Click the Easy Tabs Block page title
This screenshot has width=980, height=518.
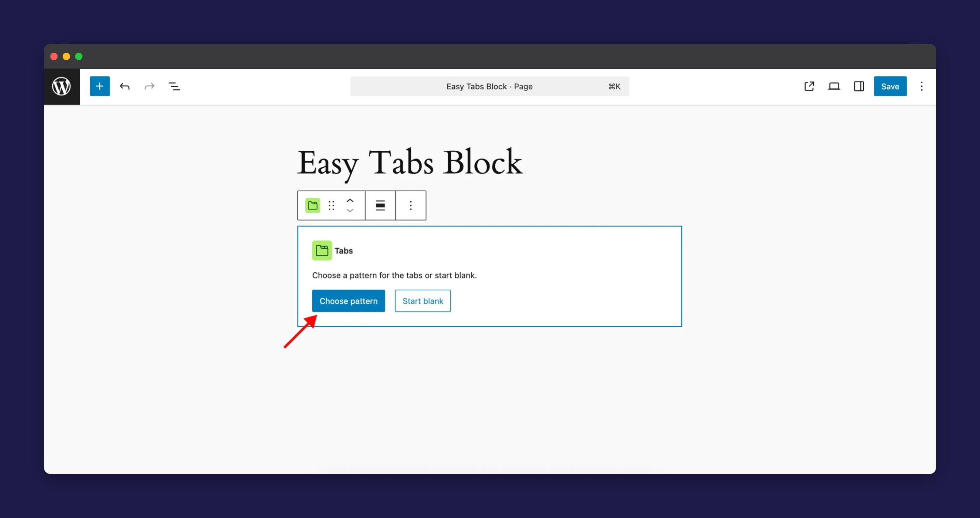409,163
